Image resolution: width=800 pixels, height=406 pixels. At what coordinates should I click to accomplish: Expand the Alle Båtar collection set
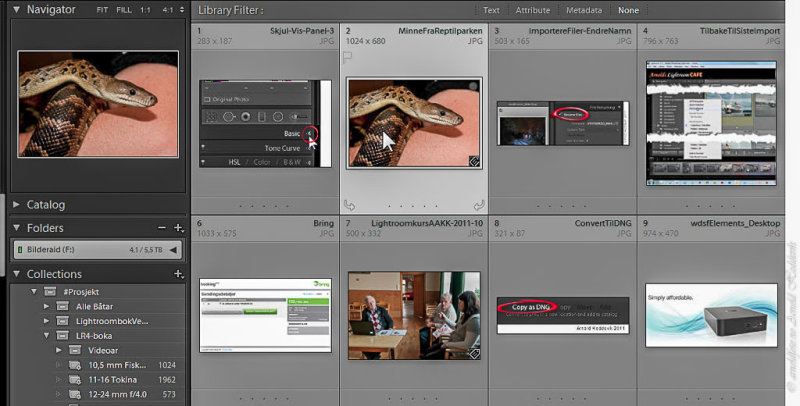point(46,307)
